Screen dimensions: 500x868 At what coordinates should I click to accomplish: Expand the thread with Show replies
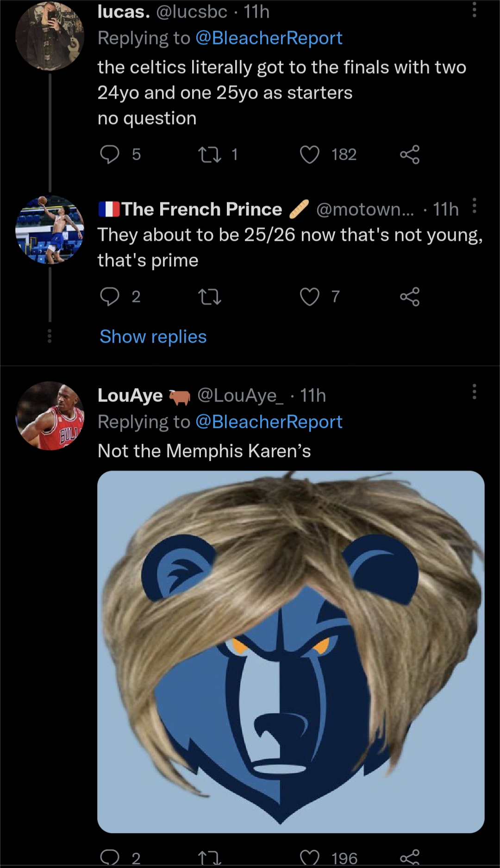point(153,337)
